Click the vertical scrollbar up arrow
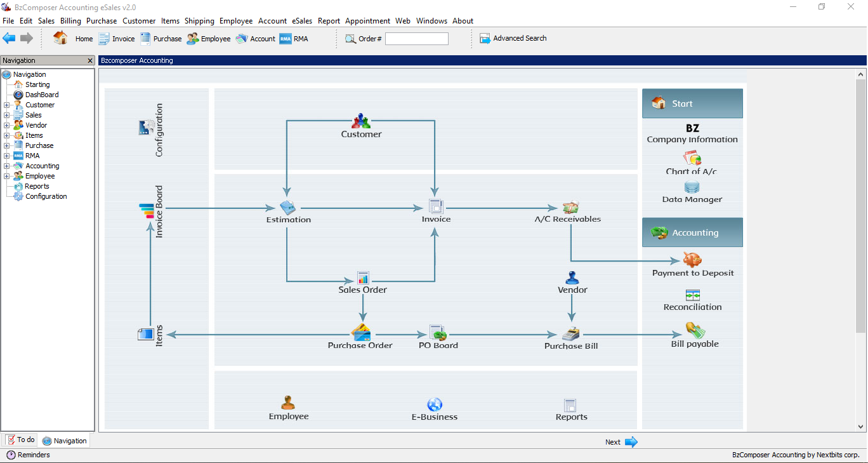Image resolution: width=868 pixels, height=463 pixels. coord(861,74)
